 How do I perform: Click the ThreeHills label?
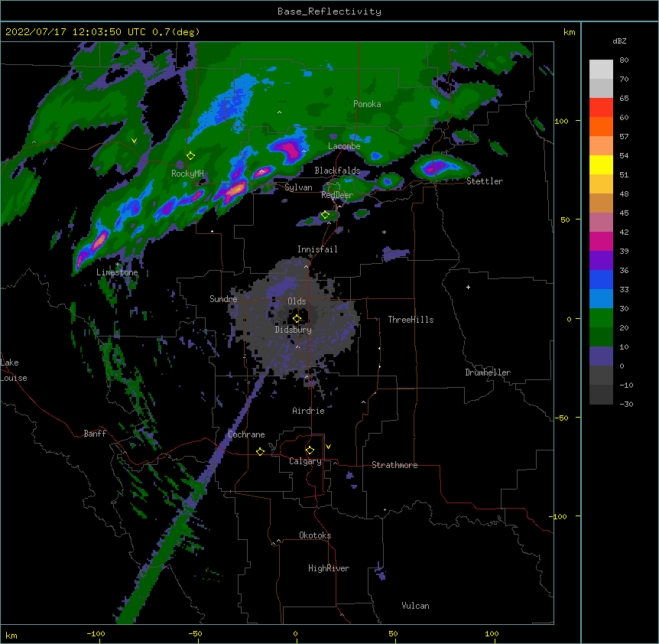tap(411, 320)
